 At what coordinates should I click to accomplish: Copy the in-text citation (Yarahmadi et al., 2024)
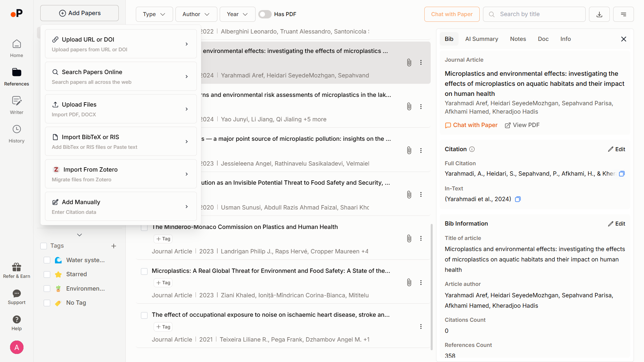pos(518,199)
